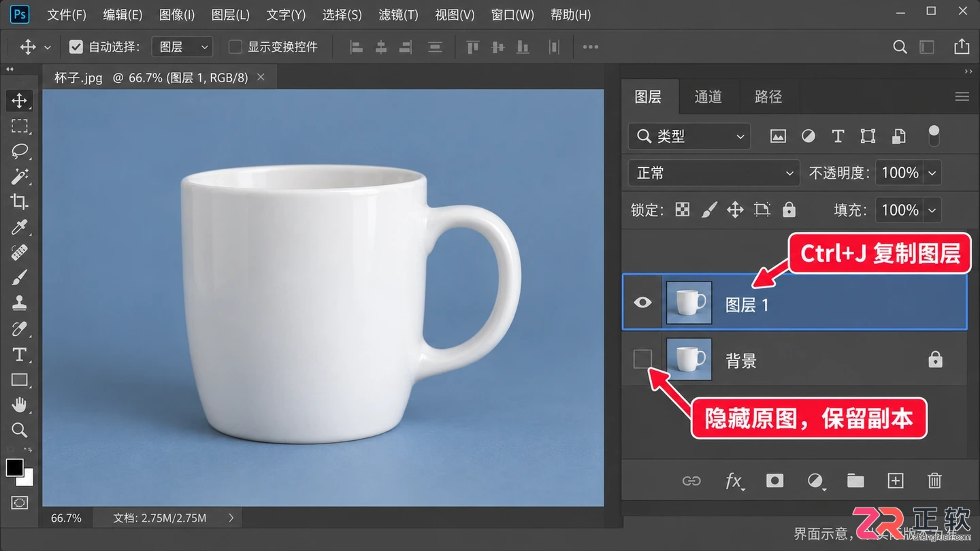
Task: Show the 背景 layer visibility box
Action: click(642, 359)
